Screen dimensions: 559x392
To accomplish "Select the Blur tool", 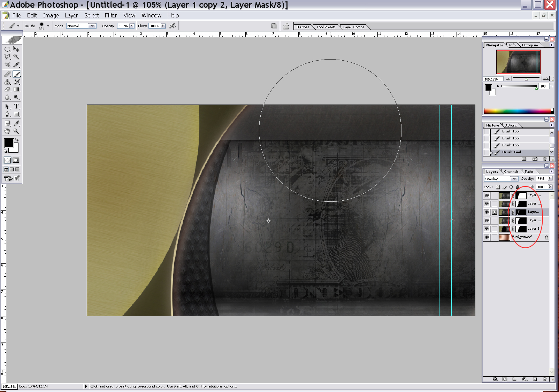I will click(7, 97).
